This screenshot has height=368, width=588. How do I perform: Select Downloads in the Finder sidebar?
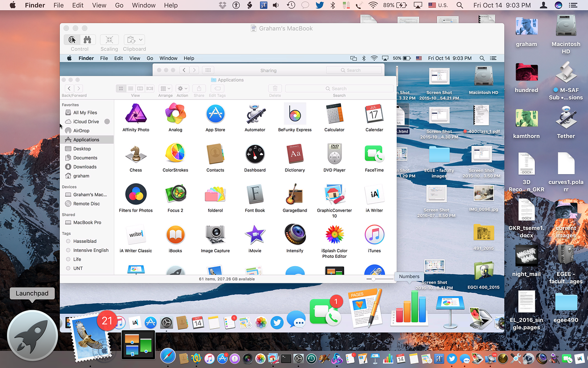point(87,167)
